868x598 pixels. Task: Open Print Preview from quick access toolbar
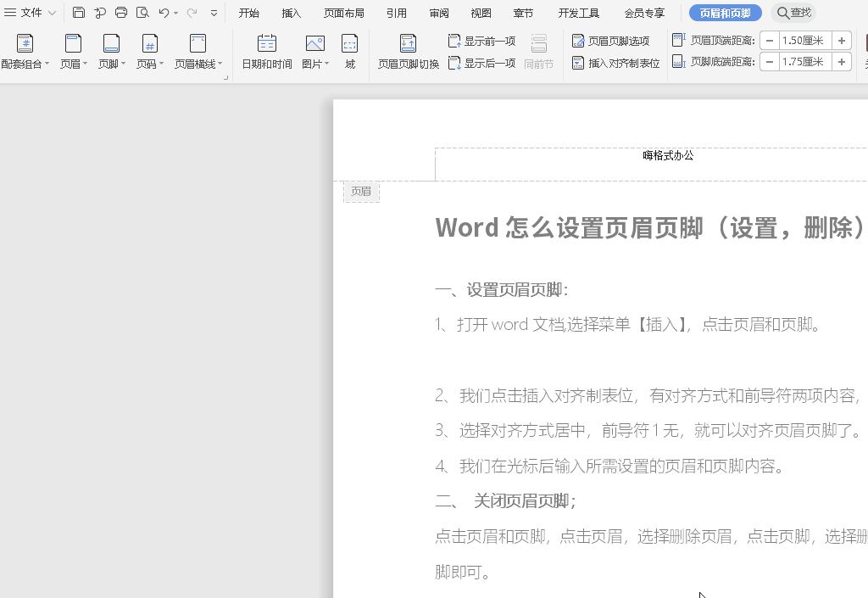tap(142, 13)
